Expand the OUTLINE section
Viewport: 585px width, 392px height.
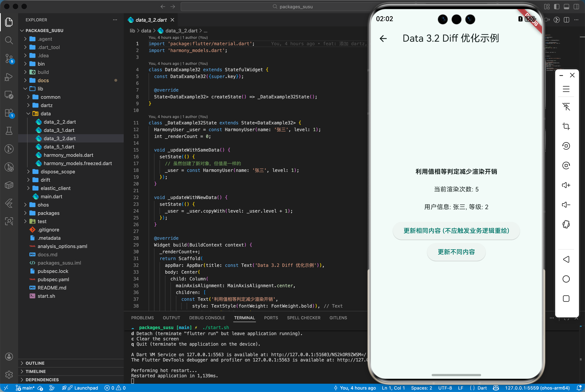pyautogui.click(x=35, y=363)
